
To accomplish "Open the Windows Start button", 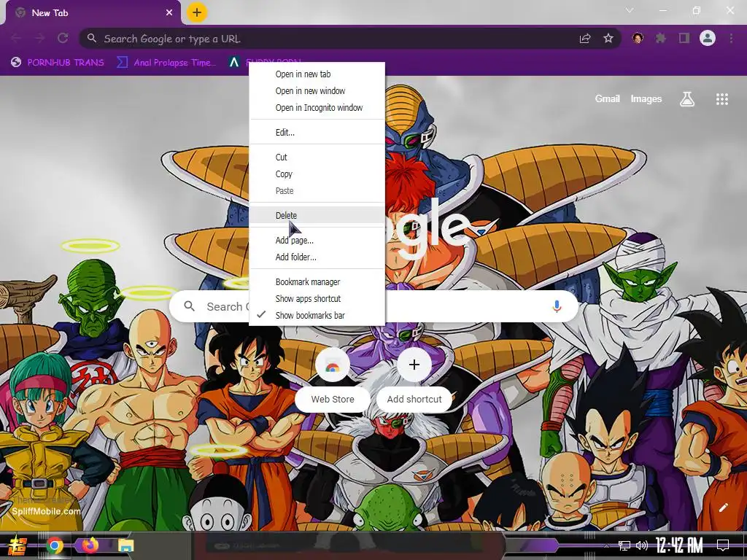I will [x=18, y=545].
